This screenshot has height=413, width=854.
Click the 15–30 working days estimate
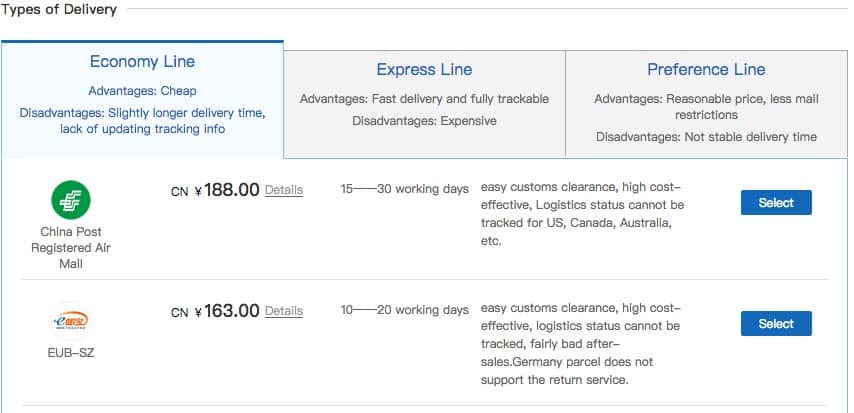point(405,189)
